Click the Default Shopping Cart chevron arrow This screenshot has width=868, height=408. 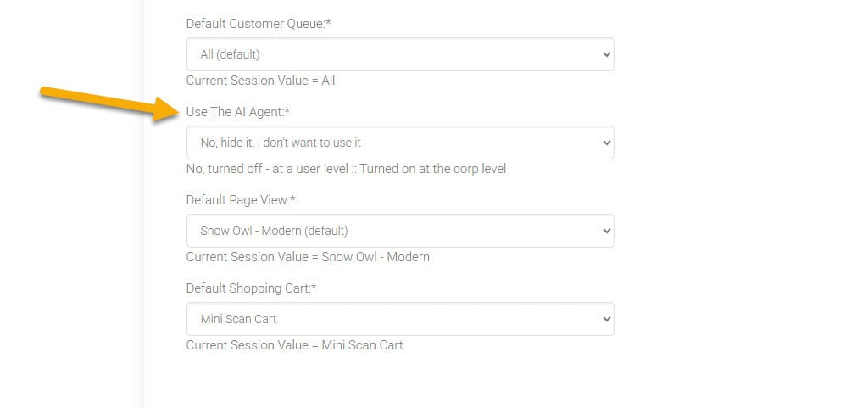(606, 319)
